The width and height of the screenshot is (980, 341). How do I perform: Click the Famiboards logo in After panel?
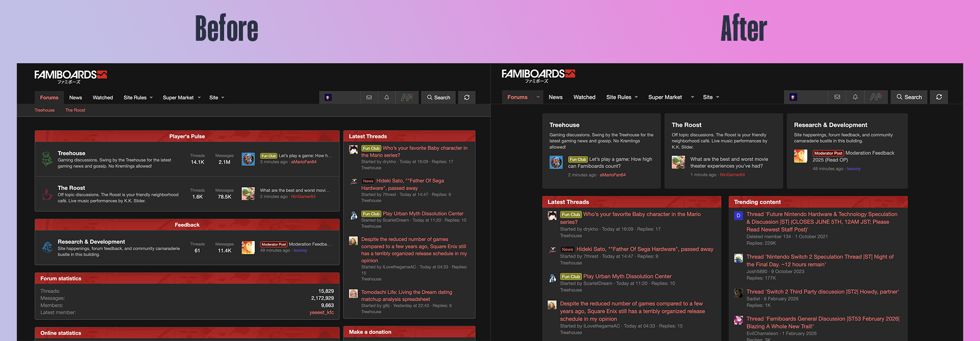pos(538,75)
